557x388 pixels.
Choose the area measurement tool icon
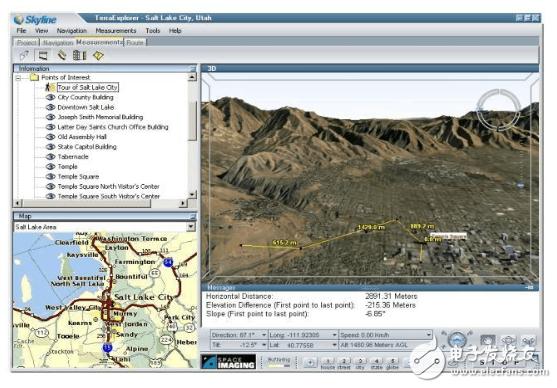pos(43,55)
